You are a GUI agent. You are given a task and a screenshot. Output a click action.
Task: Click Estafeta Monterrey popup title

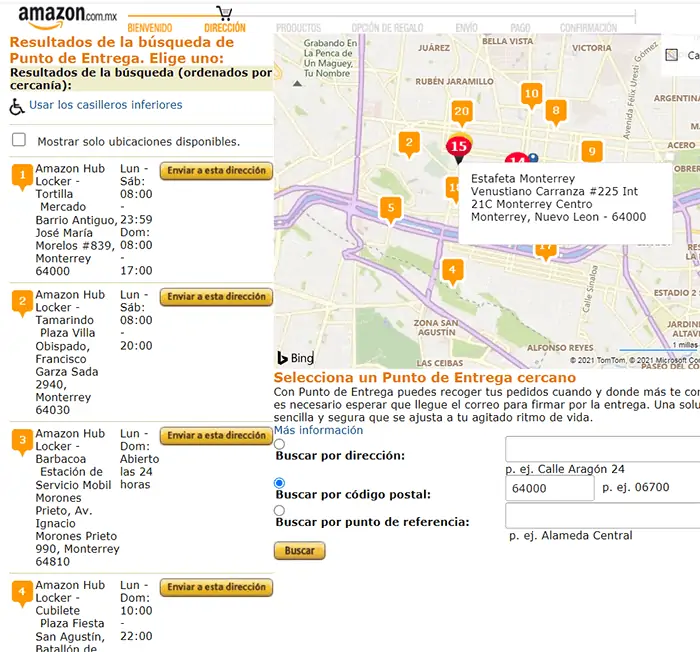click(523, 179)
